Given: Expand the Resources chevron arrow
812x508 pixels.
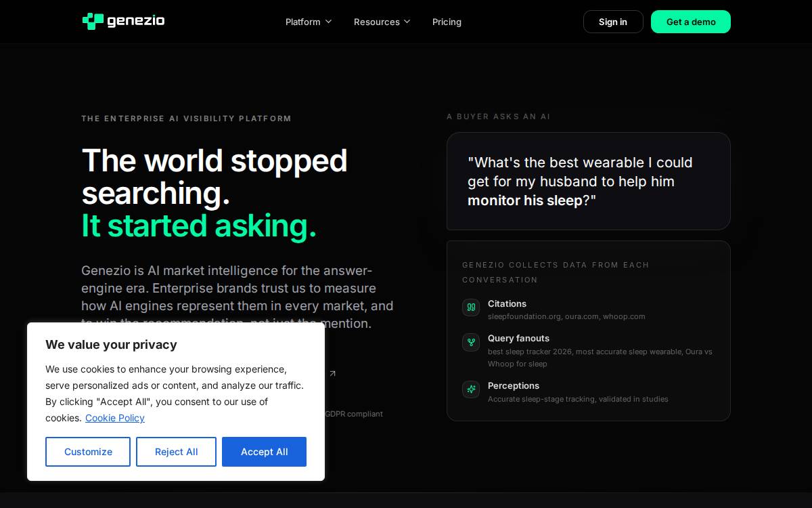Looking at the screenshot, I should point(407,22).
